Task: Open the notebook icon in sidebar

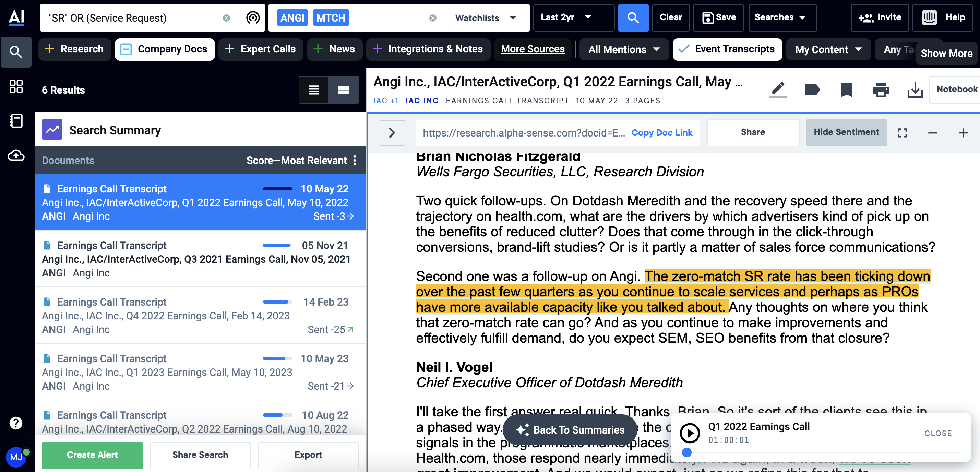Action: point(16,121)
